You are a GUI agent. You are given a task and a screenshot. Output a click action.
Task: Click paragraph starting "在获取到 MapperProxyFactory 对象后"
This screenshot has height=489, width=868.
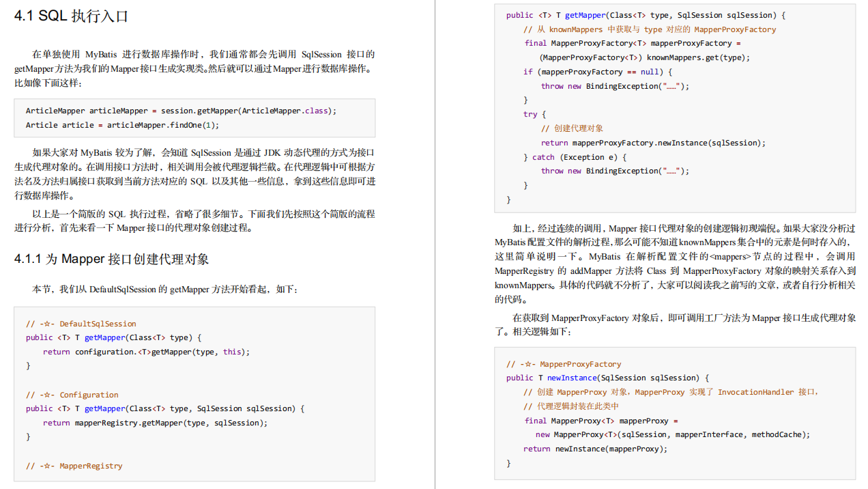(x=675, y=324)
